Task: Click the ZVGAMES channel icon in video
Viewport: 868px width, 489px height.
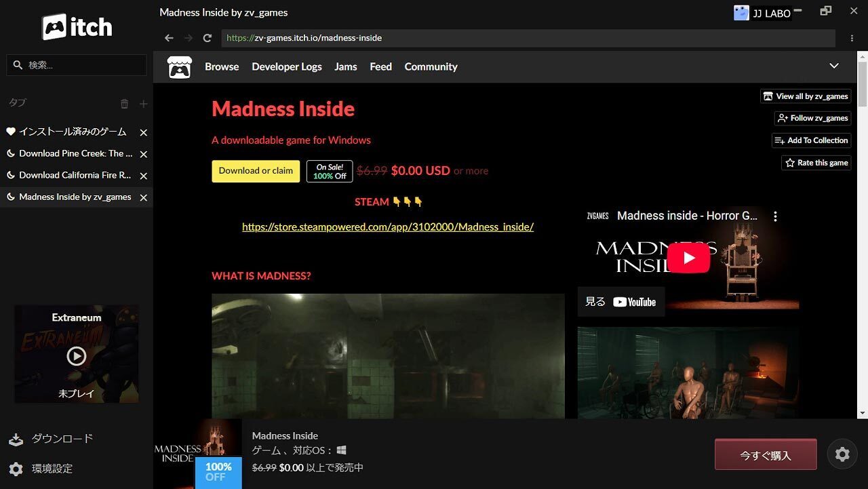Action: tap(599, 216)
